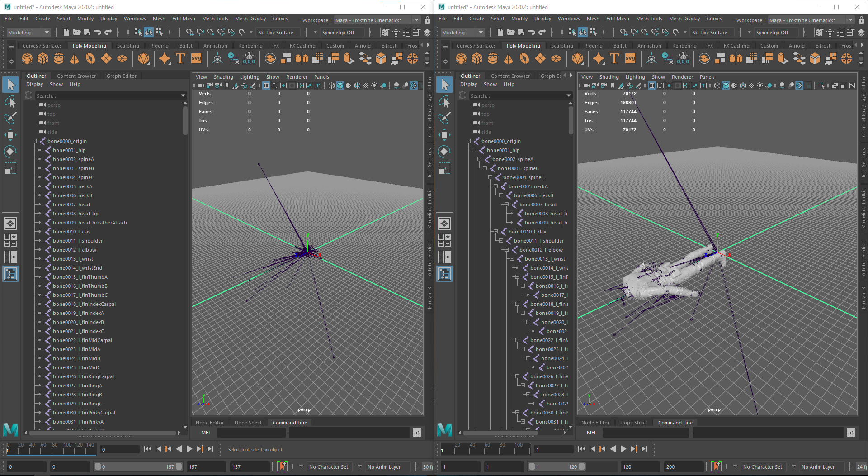This screenshot has width=868, height=476.
Task: Toggle wireframe display in left viewport toolbar
Action: click(331, 86)
